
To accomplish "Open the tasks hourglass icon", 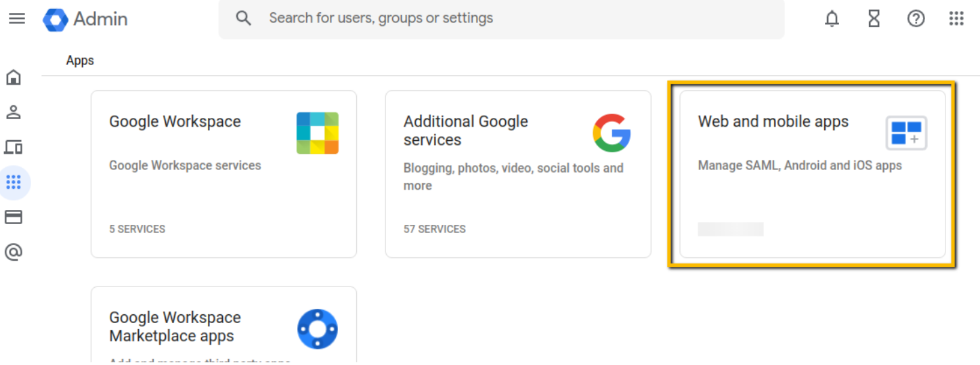I will 874,19.
